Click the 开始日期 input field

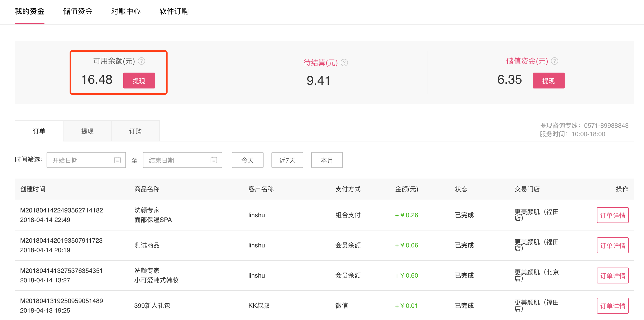coord(79,160)
